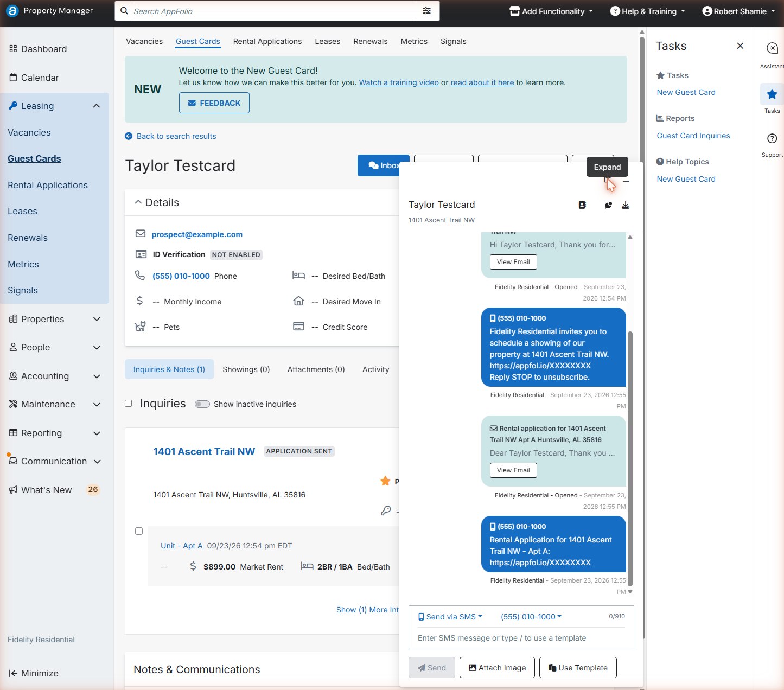Viewport: 784px width, 690px height.
Task: Switch to the Showings (0) tab
Action: click(246, 369)
